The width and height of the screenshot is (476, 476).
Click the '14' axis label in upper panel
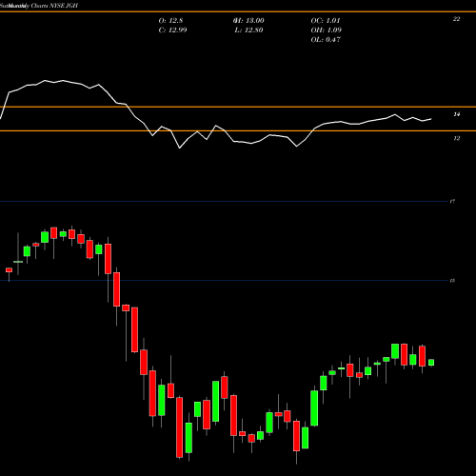[456, 114]
